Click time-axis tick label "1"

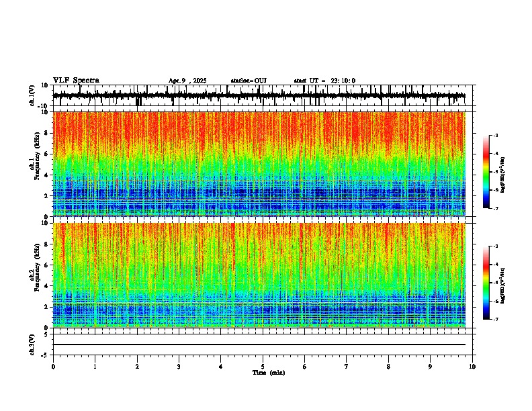coord(95,367)
